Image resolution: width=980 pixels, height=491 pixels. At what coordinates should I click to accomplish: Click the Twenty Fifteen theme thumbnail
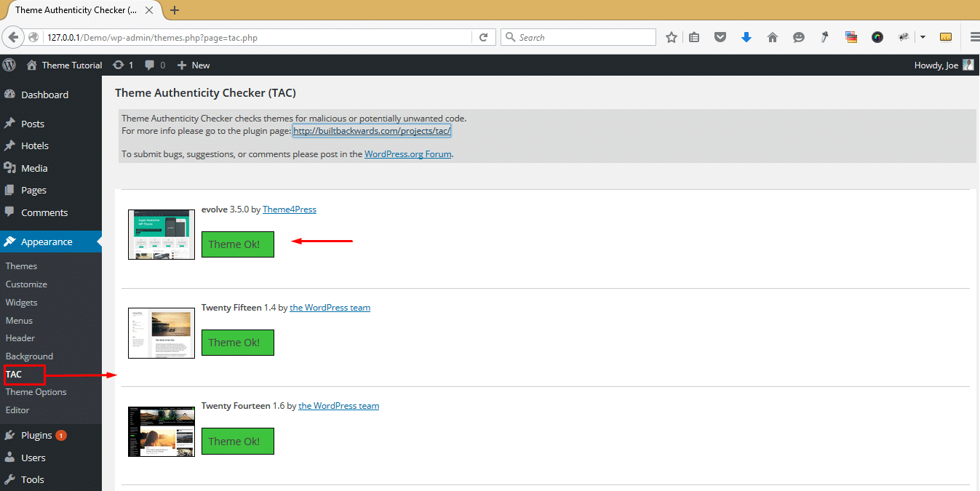click(162, 332)
